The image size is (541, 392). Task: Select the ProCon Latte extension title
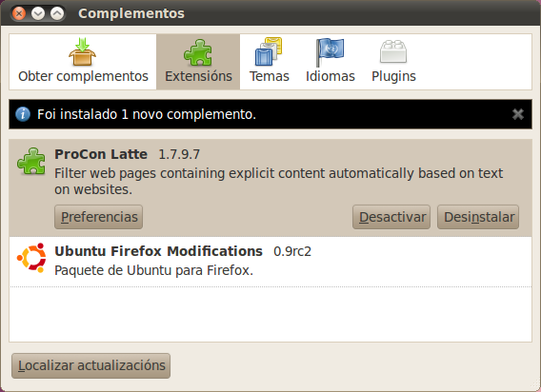(x=101, y=154)
